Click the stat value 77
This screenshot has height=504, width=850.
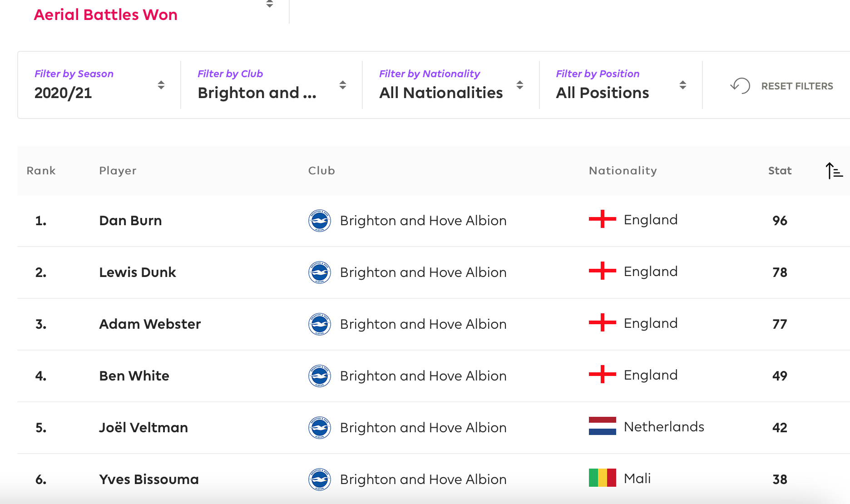coord(780,324)
